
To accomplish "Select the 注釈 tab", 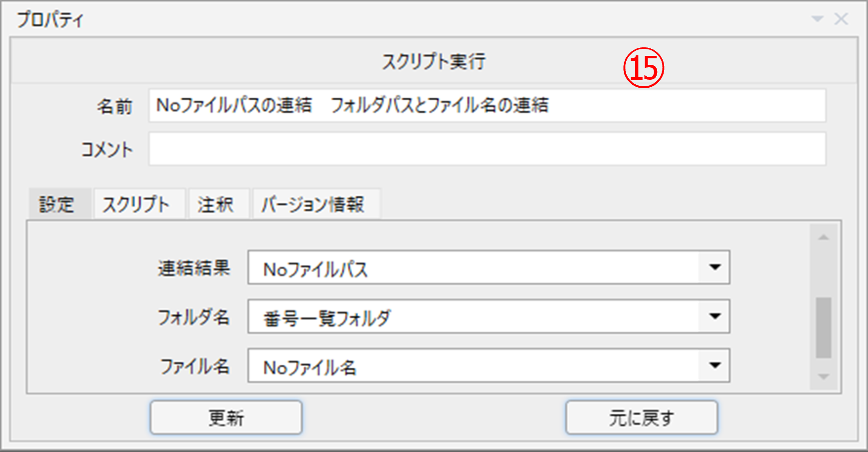I will point(215,204).
